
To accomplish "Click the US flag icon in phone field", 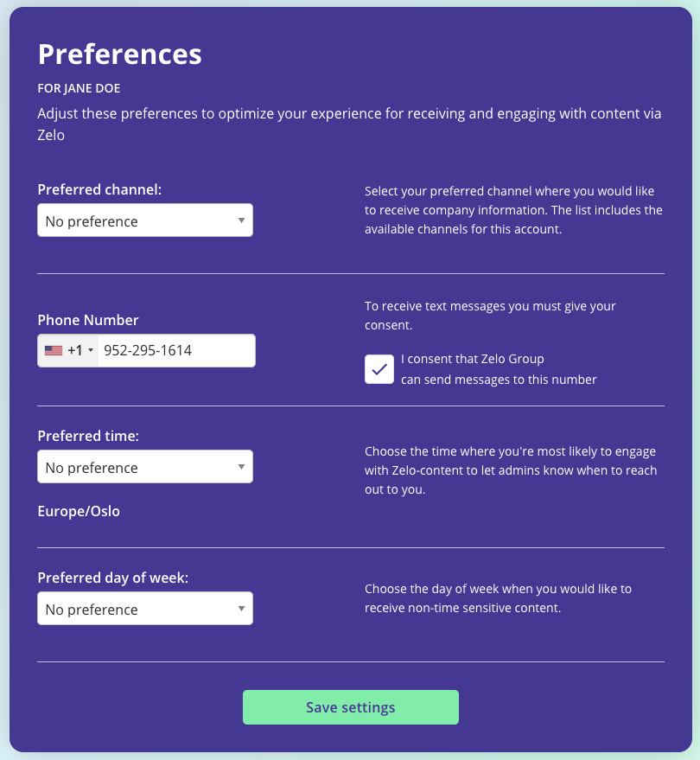I will pyautogui.click(x=54, y=350).
